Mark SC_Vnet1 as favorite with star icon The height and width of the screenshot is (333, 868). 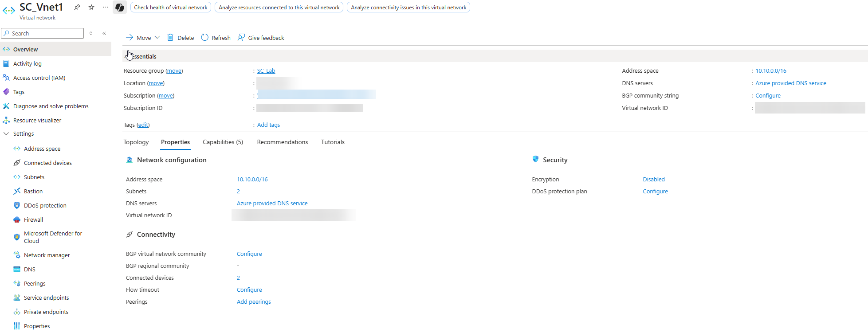(x=91, y=8)
